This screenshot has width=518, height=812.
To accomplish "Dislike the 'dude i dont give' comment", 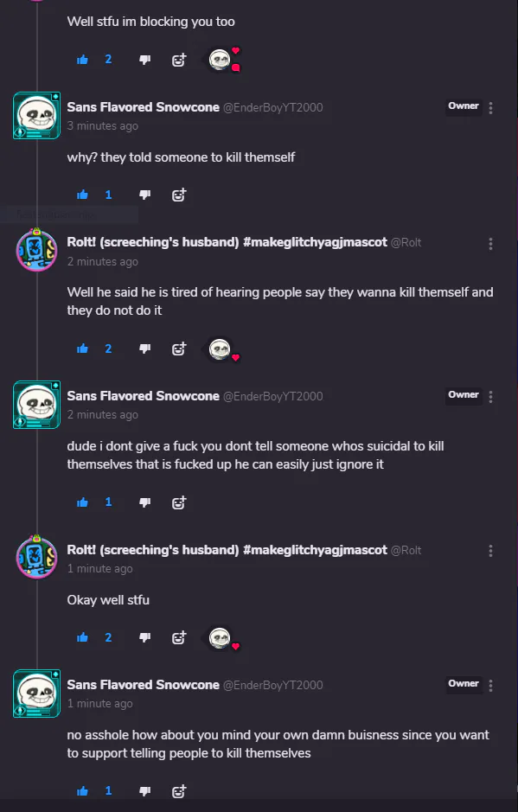I will (x=145, y=502).
